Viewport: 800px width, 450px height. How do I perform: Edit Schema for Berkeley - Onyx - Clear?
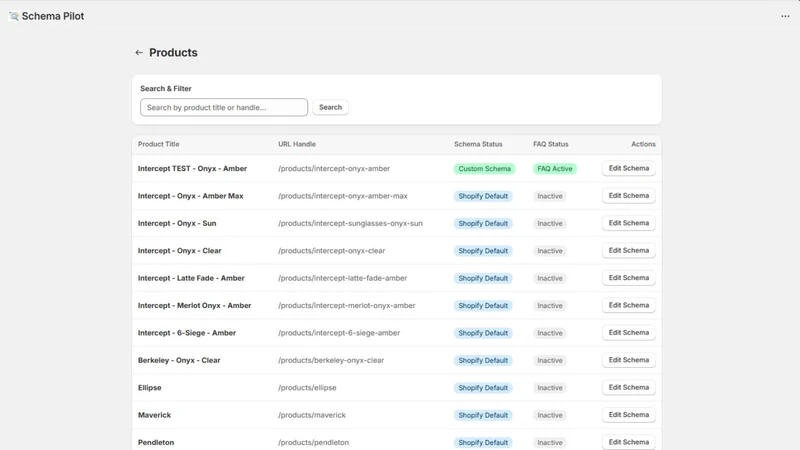(x=629, y=360)
